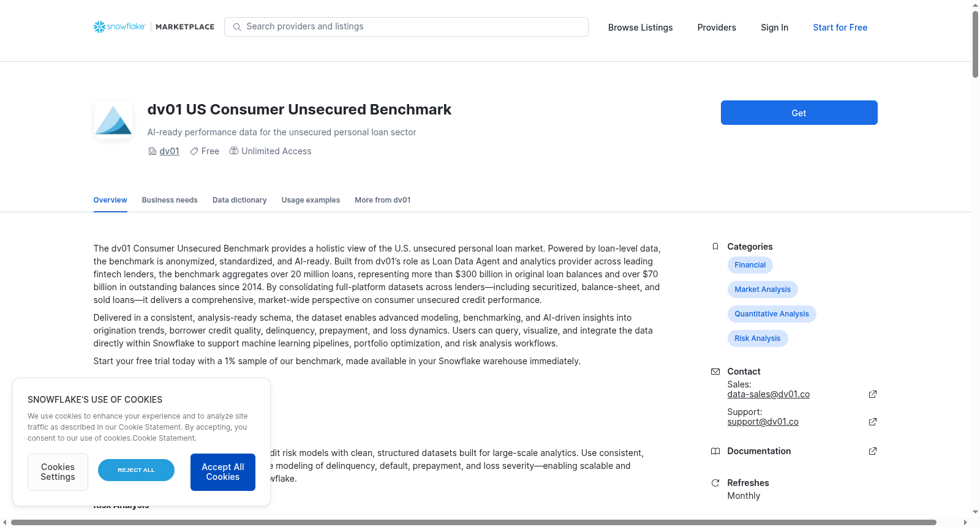Screen dimensions: 980x527
Task: Open external link icon for Documentation
Action: (873, 451)
